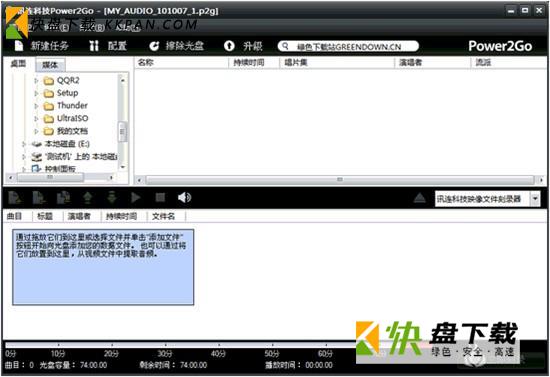The height and width of the screenshot is (377, 550).
Task: Click the folder tree vertical scrollbar thumb
Action: pyautogui.click(x=122, y=132)
